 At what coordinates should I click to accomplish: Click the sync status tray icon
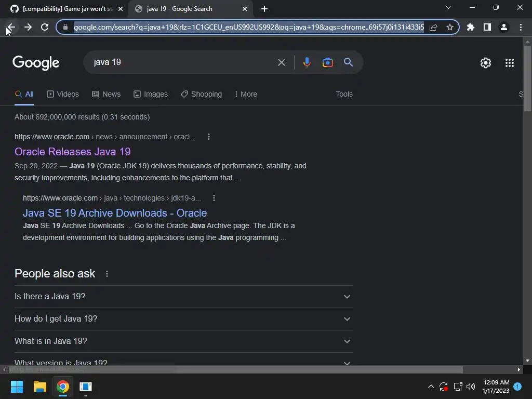coord(444,387)
